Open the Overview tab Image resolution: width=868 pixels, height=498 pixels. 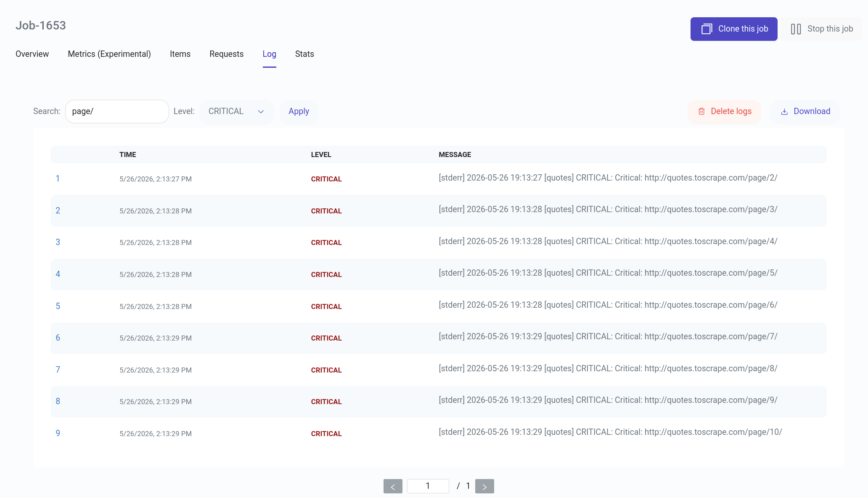coord(32,54)
